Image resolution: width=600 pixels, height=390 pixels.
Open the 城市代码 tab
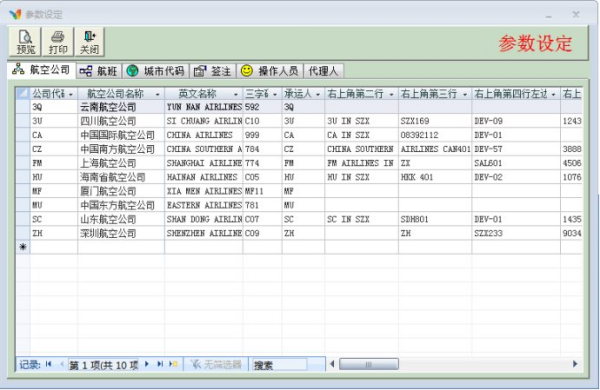[x=156, y=71]
